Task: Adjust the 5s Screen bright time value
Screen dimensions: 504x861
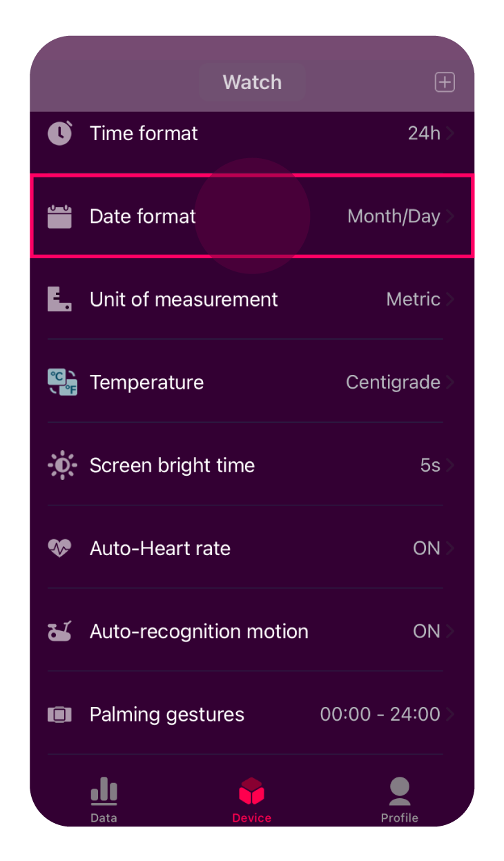Action: [430, 465]
